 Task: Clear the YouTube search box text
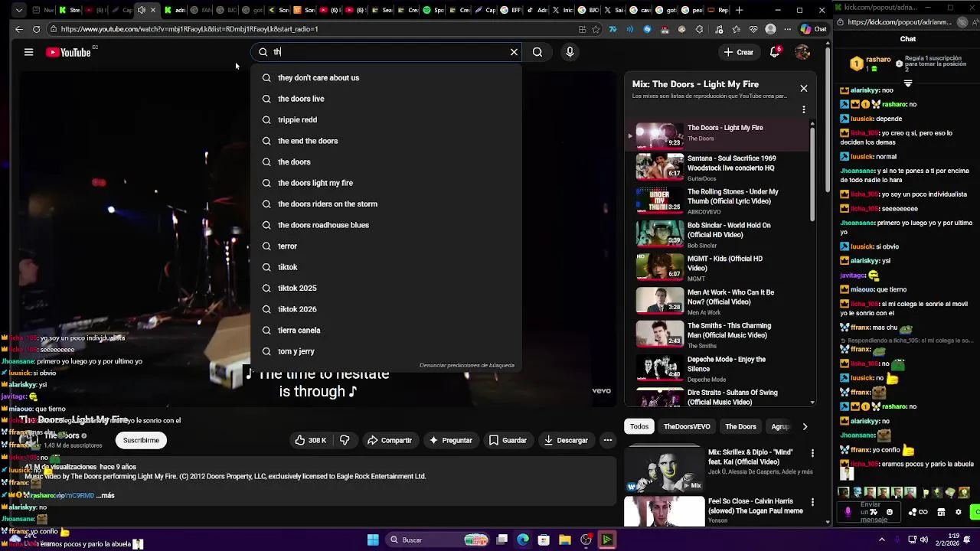(514, 52)
